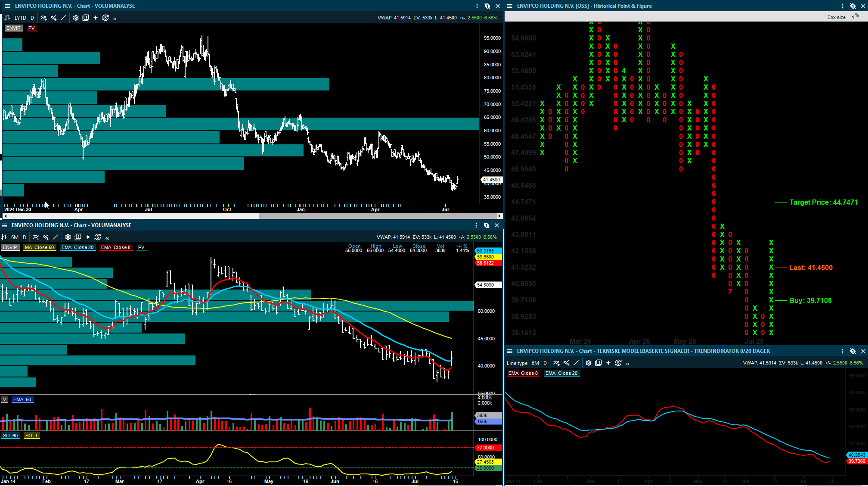Open the hamburger menu of the top-left VOLUMANALYSE chart
This screenshot has width=868, height=486.
point(7,6)
